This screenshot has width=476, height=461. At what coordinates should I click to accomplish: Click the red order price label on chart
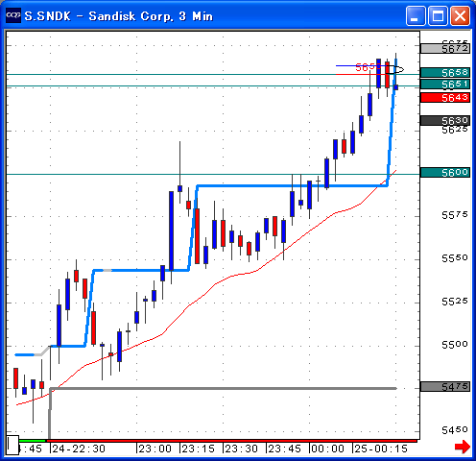coord(368,67)
